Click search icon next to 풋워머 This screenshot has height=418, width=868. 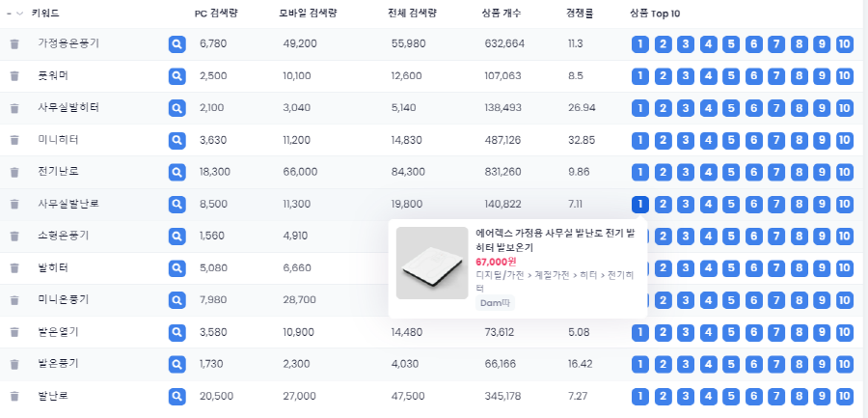[x=177, y=76]
